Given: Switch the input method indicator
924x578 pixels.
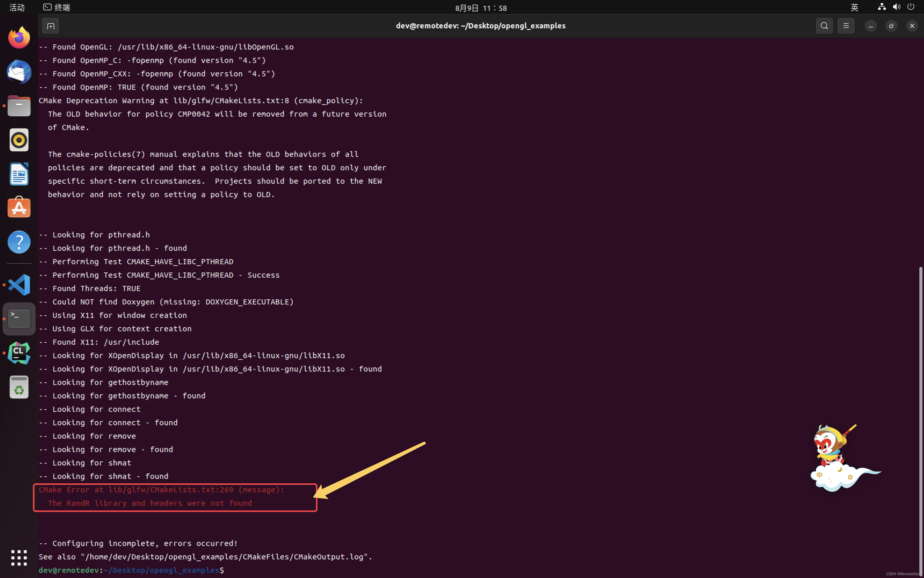Looking at the screenshot, I should [x=854, y=7].
